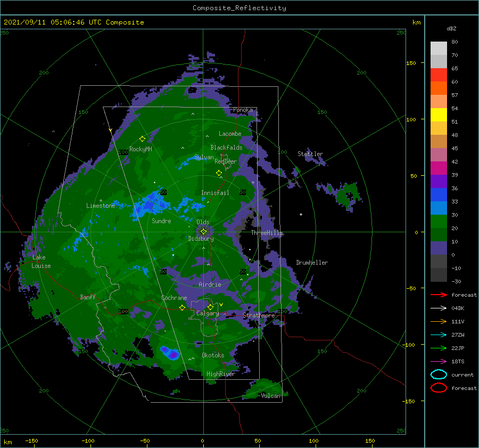Click the cyan current ellipse legend icon

439,374
